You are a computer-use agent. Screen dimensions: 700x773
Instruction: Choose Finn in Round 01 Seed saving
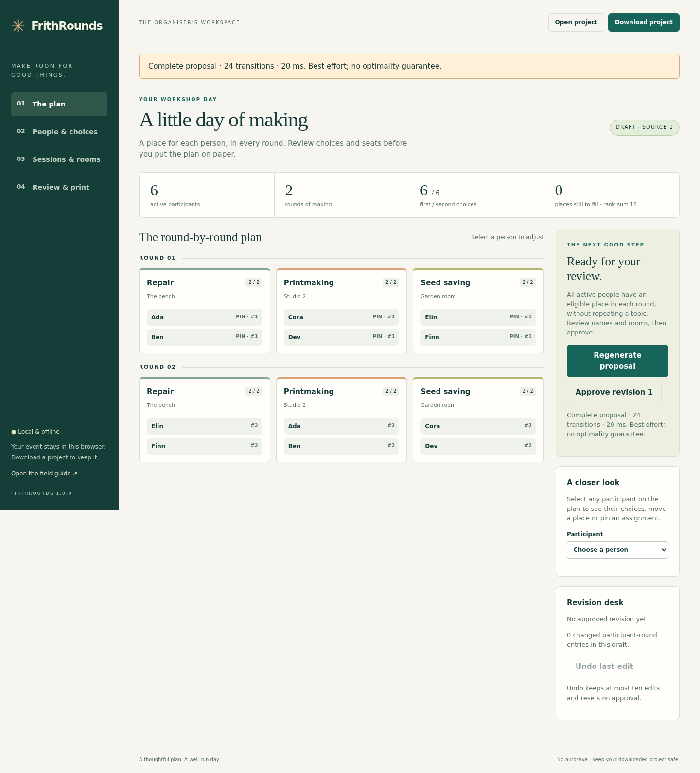click(478, 337)
